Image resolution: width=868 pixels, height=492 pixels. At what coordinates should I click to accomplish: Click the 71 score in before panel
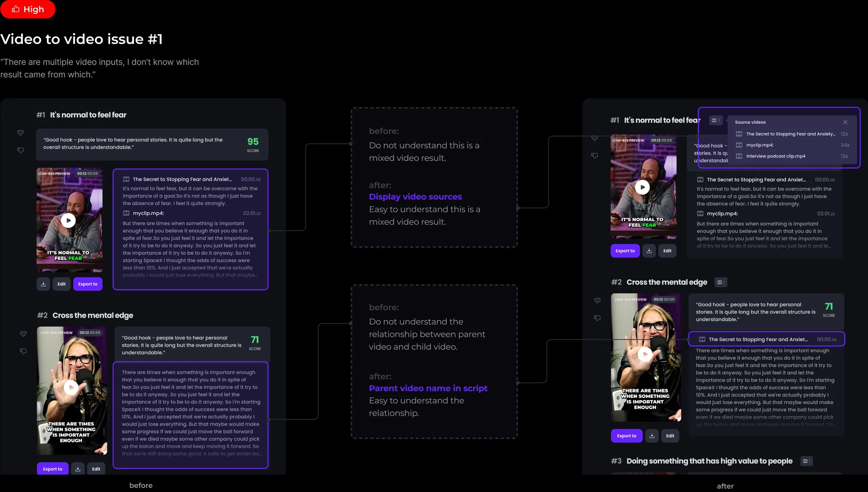tap(255, 339)
